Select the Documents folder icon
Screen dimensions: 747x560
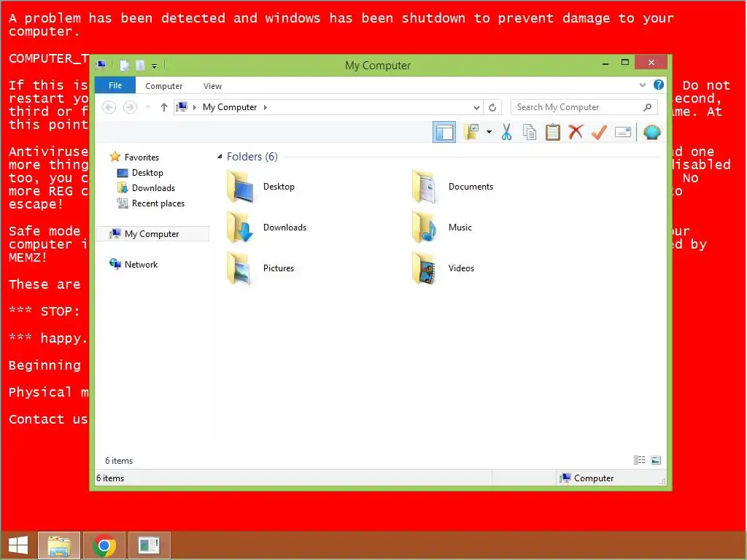click(424, 187)
